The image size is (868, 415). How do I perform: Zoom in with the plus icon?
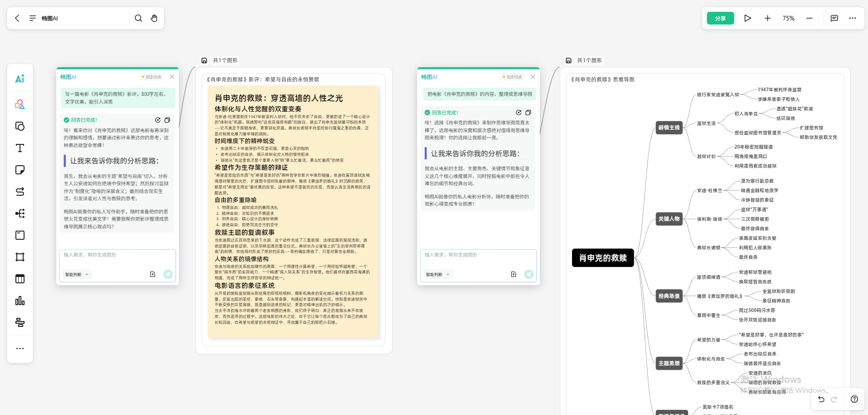point(768,18)
